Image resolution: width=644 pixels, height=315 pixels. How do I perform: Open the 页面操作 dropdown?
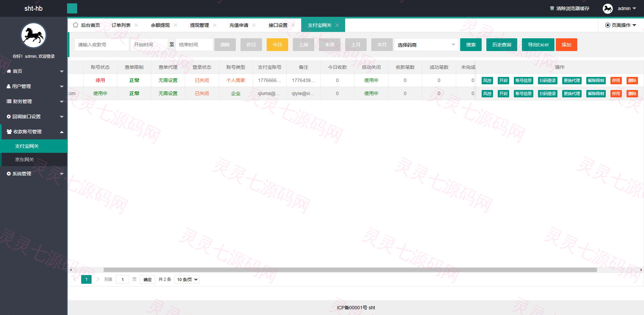(621, 25)
